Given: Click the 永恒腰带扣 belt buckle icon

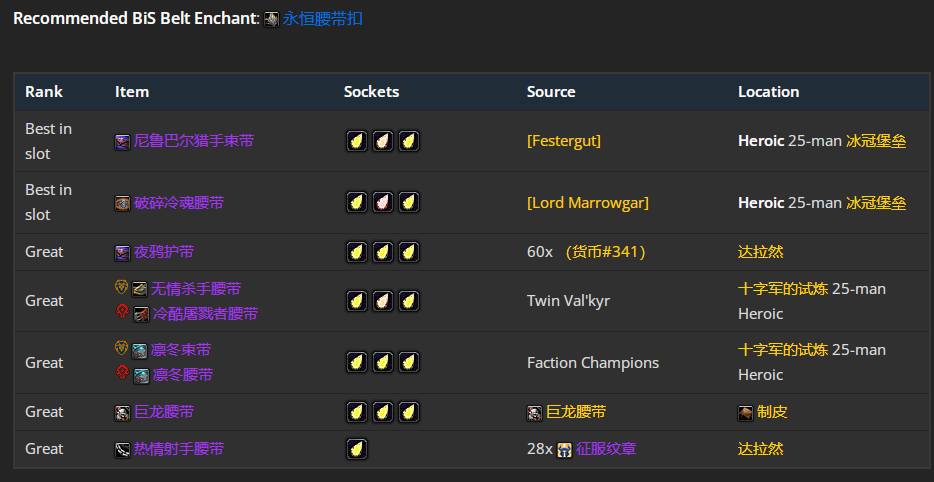Looking at the screenshot, I should click(271, 19).
